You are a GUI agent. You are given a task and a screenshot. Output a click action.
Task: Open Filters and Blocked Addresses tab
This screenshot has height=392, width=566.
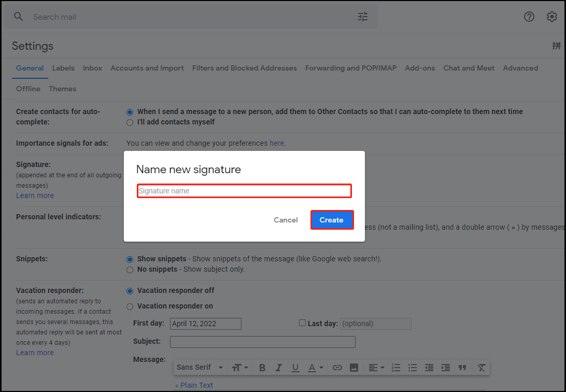point(244,68)
